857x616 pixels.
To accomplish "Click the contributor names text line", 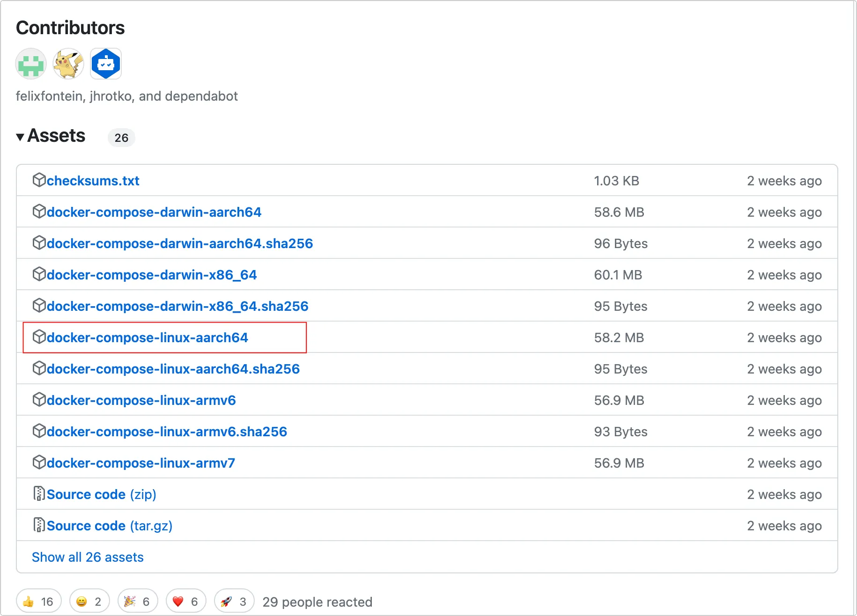I will tap(127, 96).
